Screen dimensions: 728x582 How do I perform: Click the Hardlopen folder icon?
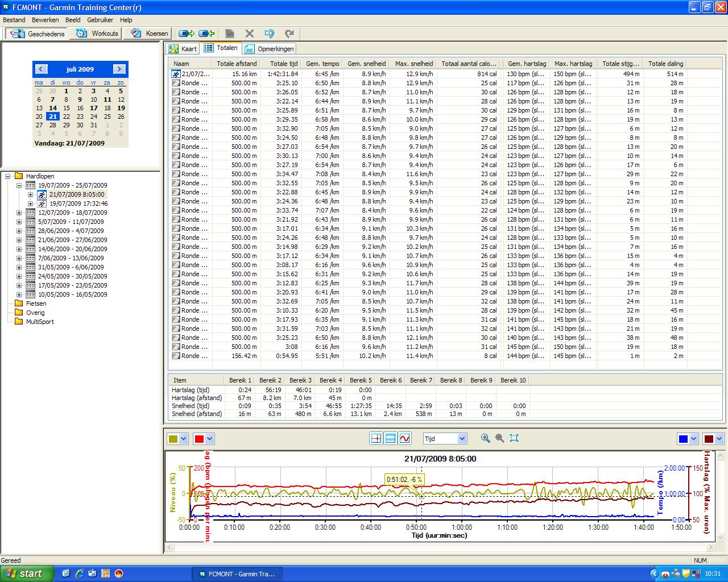click(x=19, y=176)
